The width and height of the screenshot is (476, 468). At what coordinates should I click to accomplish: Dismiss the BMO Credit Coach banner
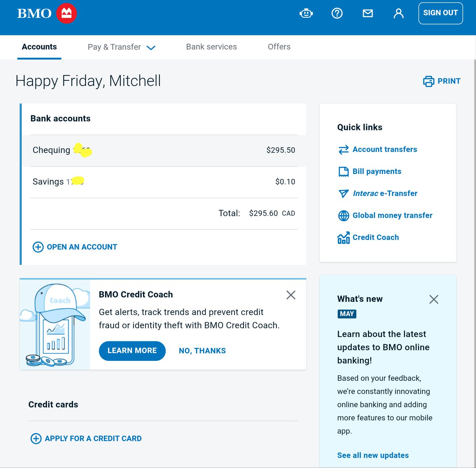click(291, 295)
